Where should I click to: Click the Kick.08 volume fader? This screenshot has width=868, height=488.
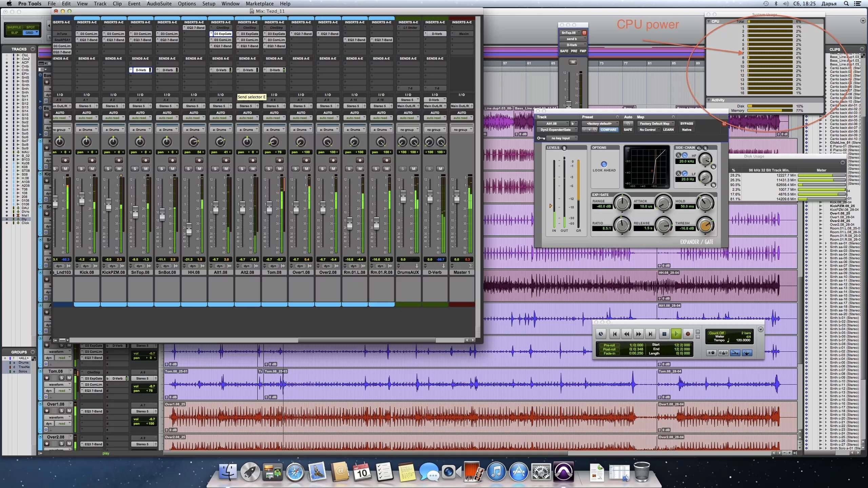[82, 198]
